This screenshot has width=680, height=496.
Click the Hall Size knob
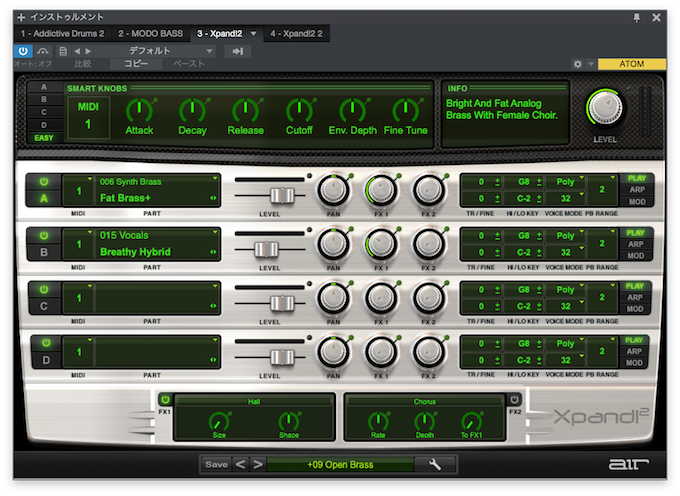click(x=219, y=421)
